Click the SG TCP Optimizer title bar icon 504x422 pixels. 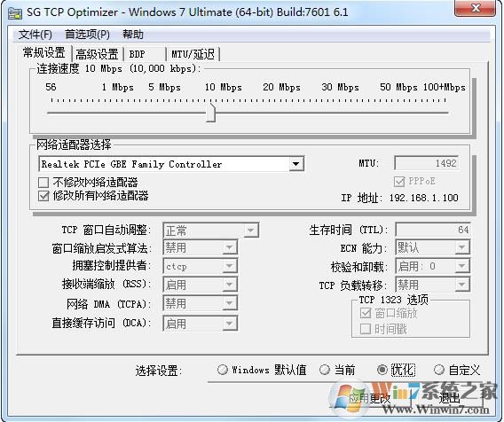coord(14,12)
